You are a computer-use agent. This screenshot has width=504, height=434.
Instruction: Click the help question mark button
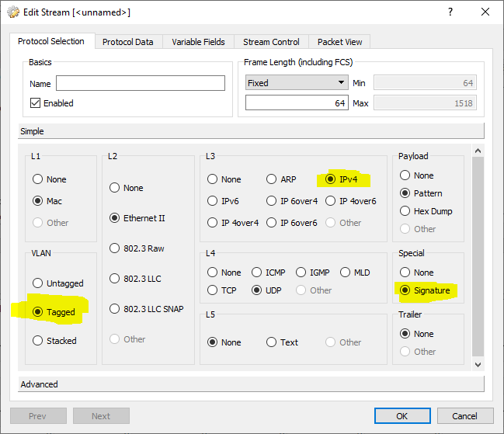click(x=450, y=12)
